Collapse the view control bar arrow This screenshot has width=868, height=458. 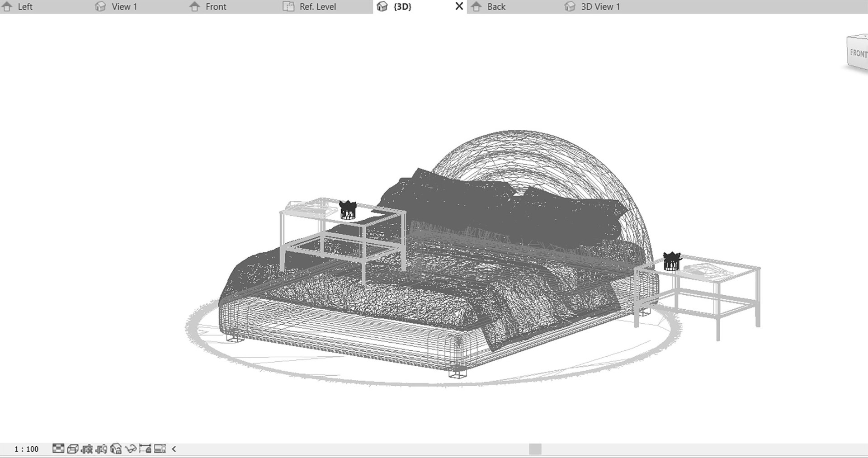pyautogui.click(x=174, y=449)
